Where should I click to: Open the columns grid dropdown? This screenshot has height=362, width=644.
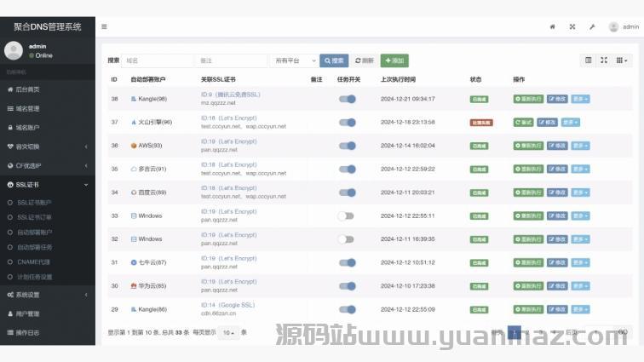point(622,60)
